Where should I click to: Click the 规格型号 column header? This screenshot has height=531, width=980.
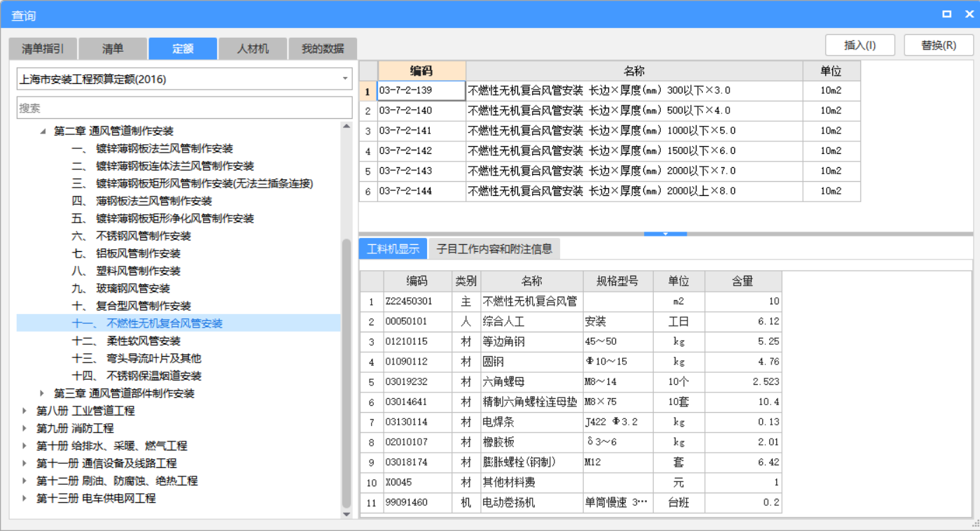coord(617,281)
